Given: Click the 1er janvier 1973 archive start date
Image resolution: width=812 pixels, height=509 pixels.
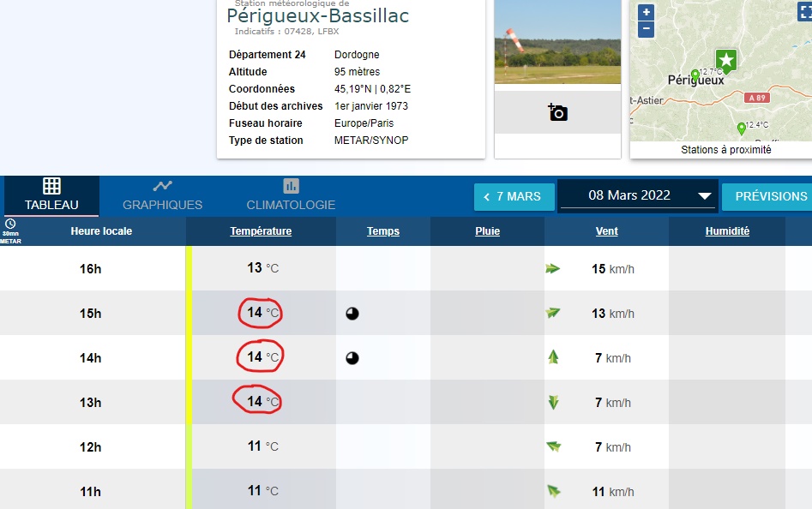Looking at the screenshot, I should point(371,106).
